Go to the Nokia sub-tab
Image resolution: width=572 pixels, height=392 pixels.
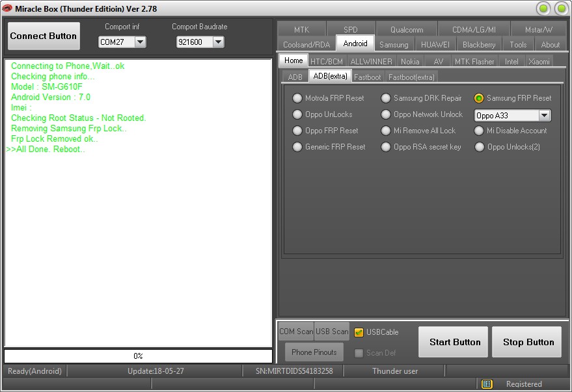click(410, 62)
